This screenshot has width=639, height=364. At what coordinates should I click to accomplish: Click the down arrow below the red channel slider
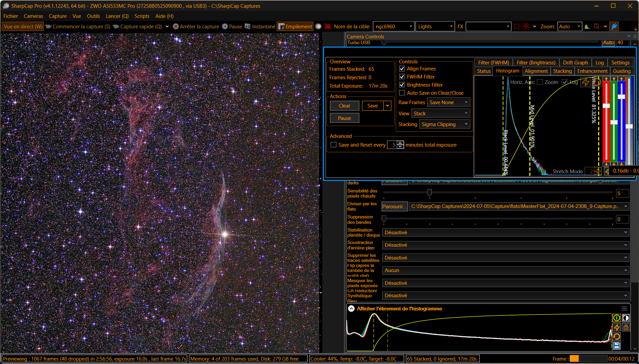(x=606, y=164)
